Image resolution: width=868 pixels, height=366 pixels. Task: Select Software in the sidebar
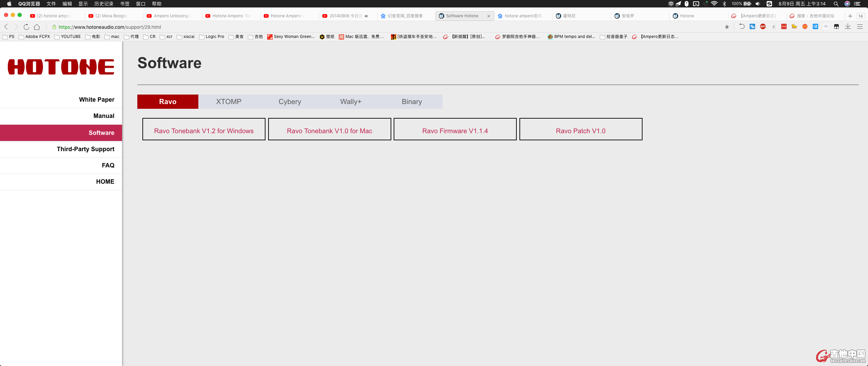coord(61,133)
